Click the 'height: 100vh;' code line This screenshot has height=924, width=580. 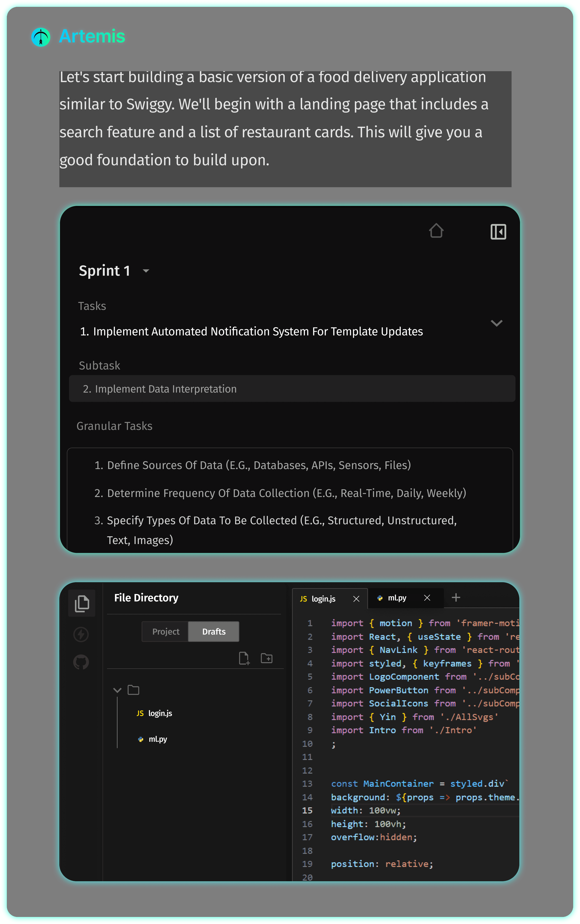click(x=368, y=824)
